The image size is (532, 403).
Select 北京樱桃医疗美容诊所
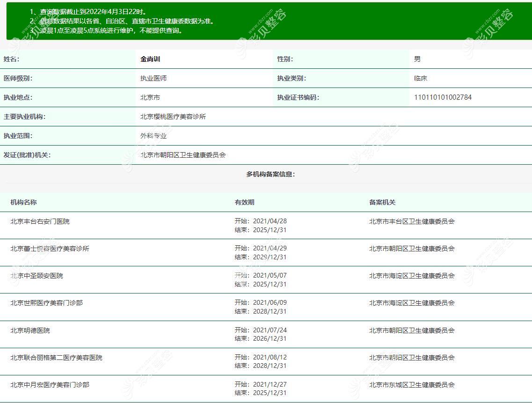(x=173, y=117)
